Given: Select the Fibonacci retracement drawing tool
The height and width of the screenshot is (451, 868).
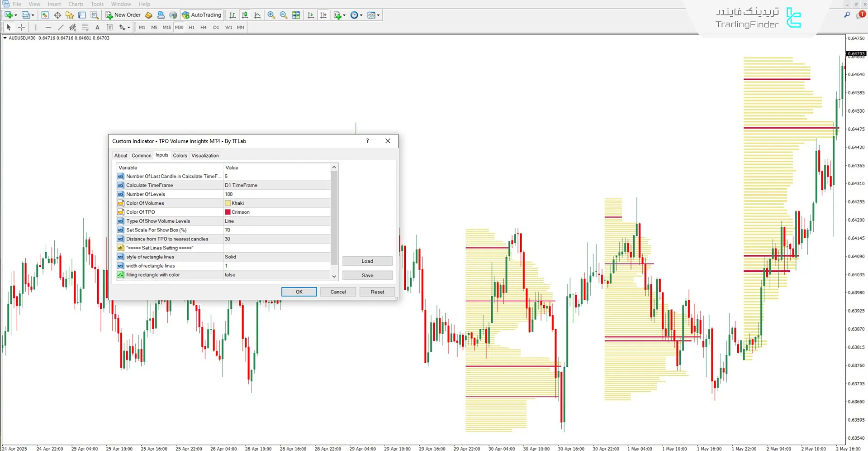Looking at the screenshot, I should click(x=85, y=27).
